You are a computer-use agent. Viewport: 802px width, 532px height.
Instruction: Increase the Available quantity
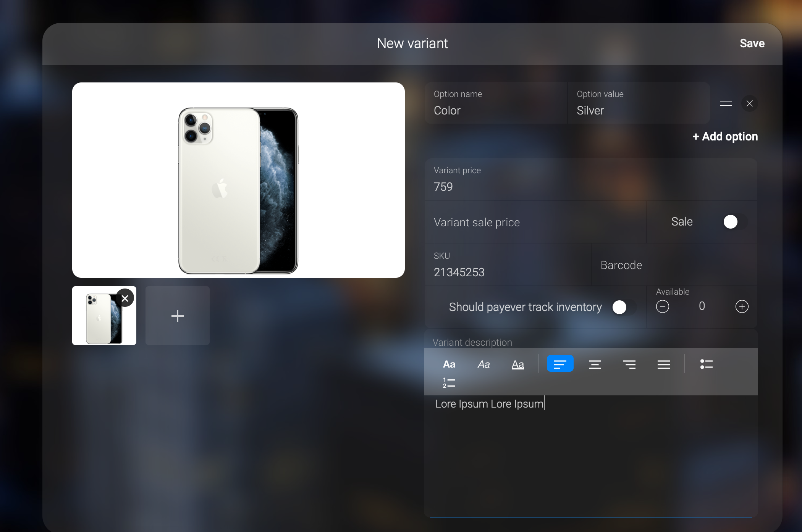point(742,306)
